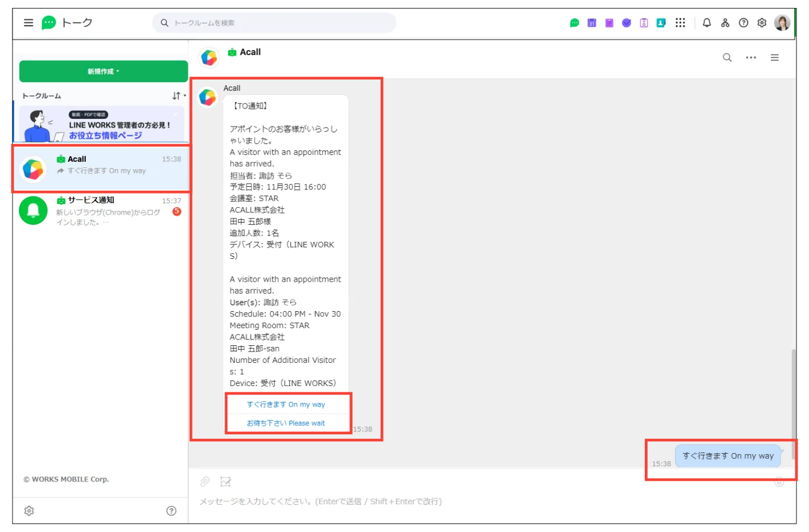Open the Calendar app icon in header
Viewport: 809px width, 532px height.
click(x=591, y=23)
